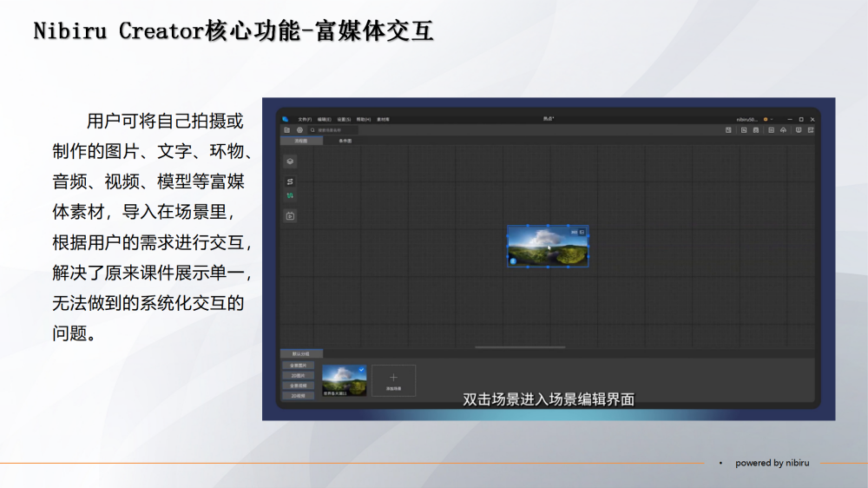Click the cube icon in the left sidebar
The height and width of the screenshot is (488, 868).
tap(290, 162)
